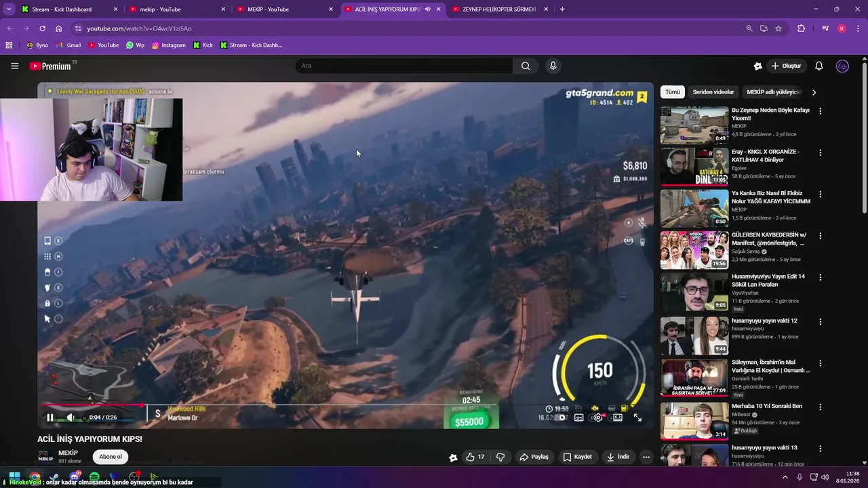Open Discord from taskbar
This screenshot has width=868, height=488.
(x=75, y=477)
